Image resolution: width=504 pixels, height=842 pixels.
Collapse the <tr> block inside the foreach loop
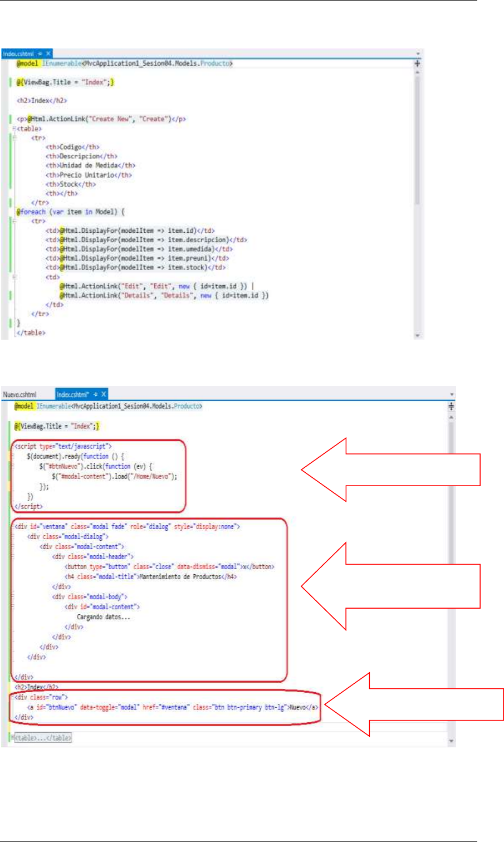click(x=14, y=221)
